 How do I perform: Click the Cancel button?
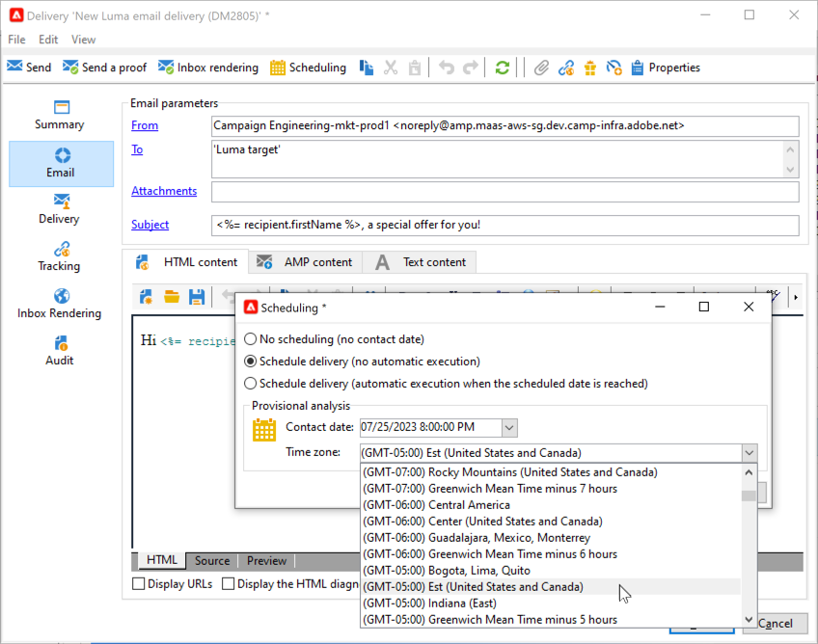(x=776, y=623)
